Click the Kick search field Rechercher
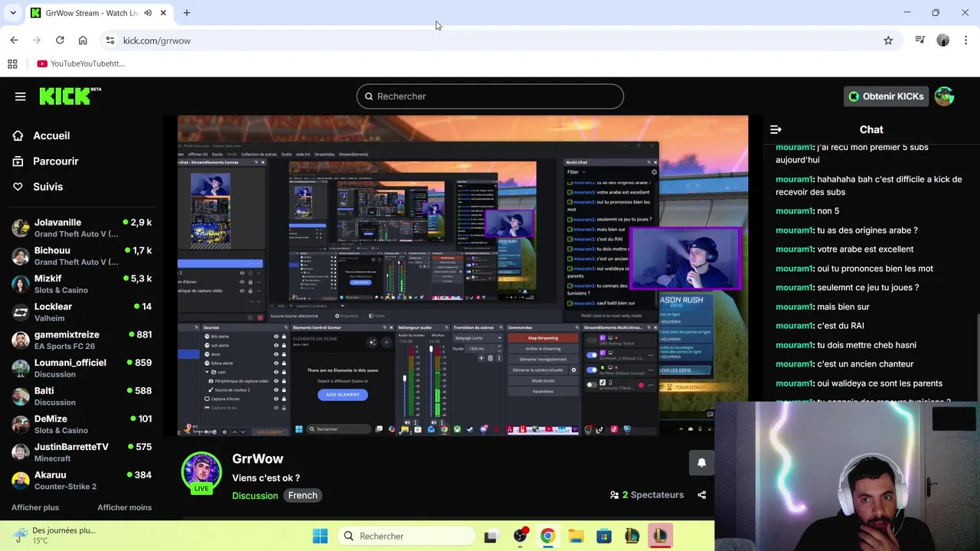980x551 pixels. (x=490, y=96)
